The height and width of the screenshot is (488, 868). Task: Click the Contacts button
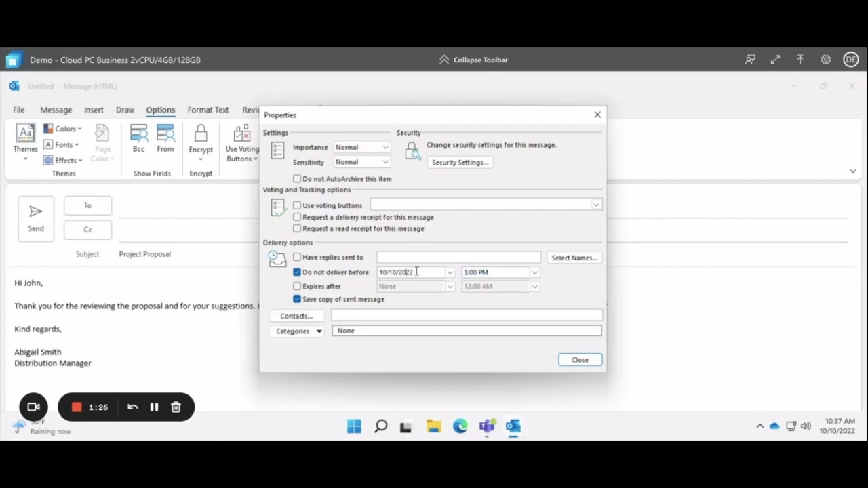click(x=296, y=316)
